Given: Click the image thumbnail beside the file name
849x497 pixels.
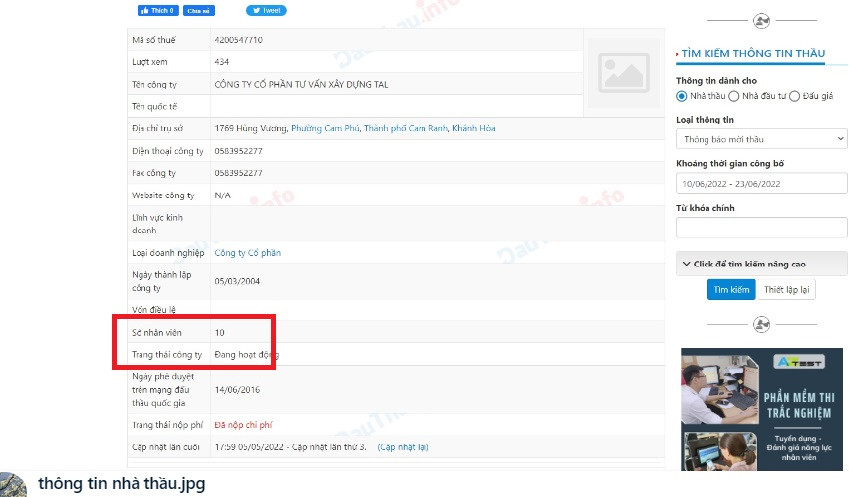Looking at the screenshot, I should click(x=13, y=484).
